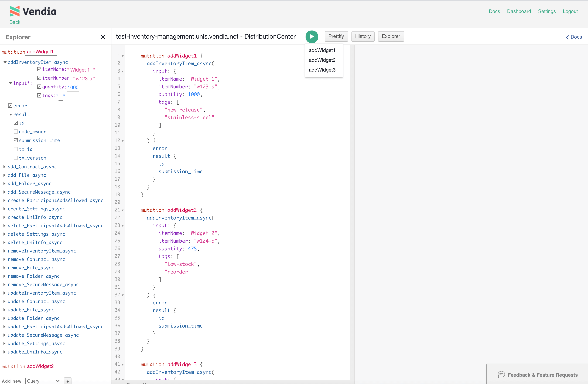Screen dimensions: 588x384
Task: Open the History panel
Action: [363, 36]
